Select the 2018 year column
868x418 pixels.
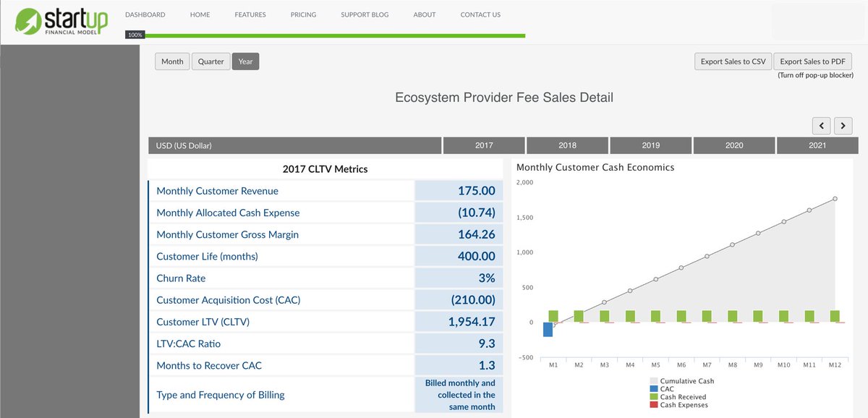coord(568,145)
